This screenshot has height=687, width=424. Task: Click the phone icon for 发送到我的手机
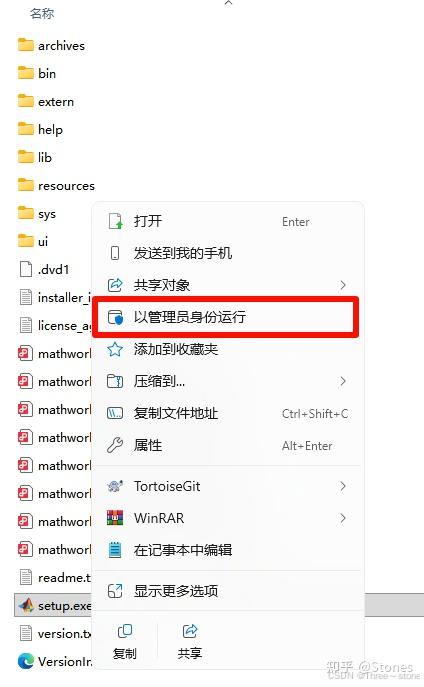coord(115,253)
